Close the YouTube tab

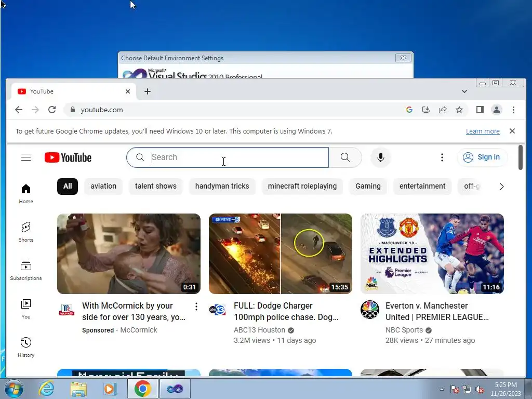(128, 91)
